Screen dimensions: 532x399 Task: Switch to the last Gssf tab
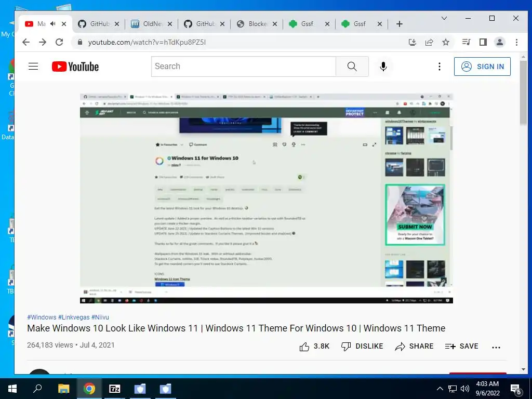362,24
